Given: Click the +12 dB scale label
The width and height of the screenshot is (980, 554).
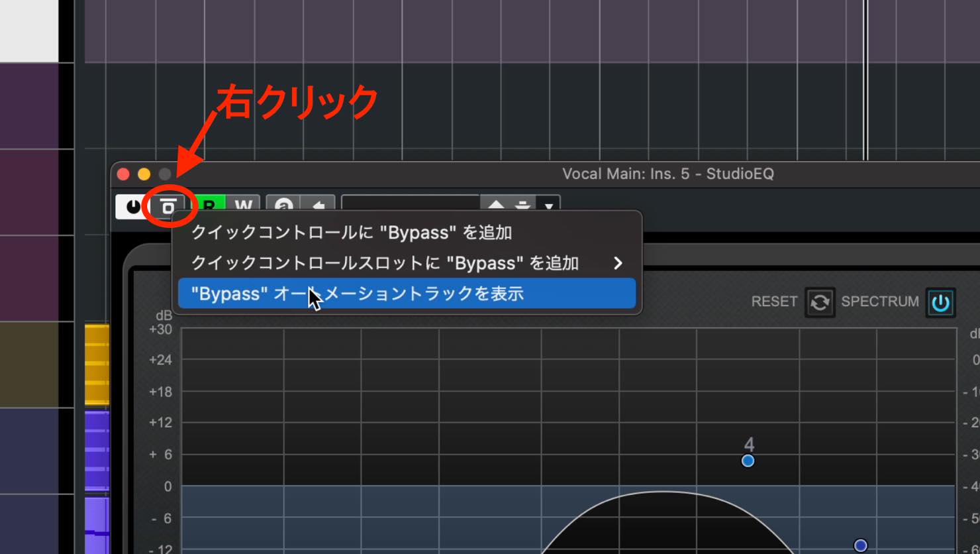Looking at the screenshot, I should [x=160, y=422].
